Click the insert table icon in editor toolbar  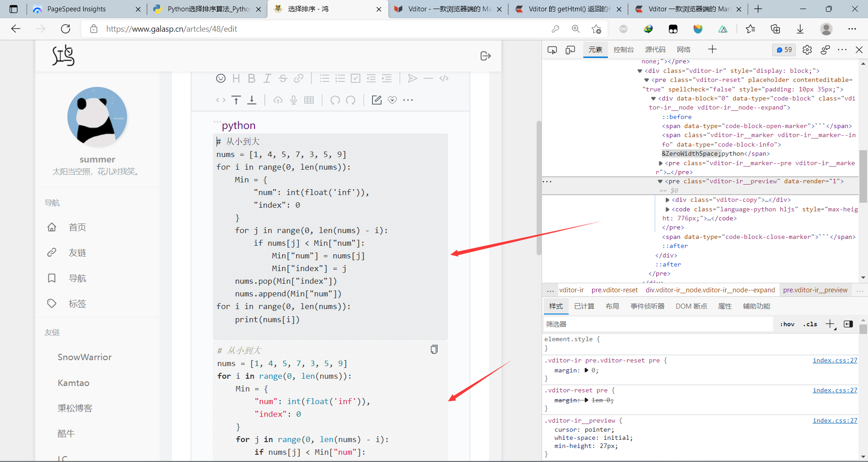pyautogui.click(x=309, y=100)
